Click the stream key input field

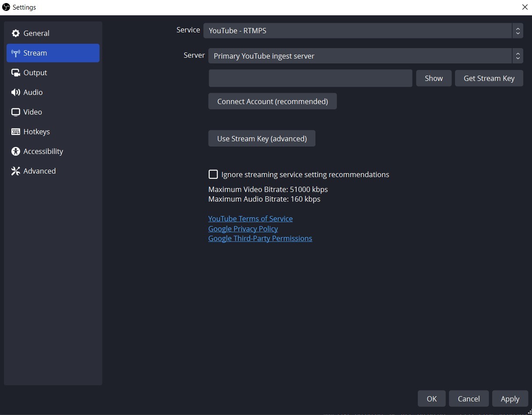pyautogui.click(x=310, y=78)
